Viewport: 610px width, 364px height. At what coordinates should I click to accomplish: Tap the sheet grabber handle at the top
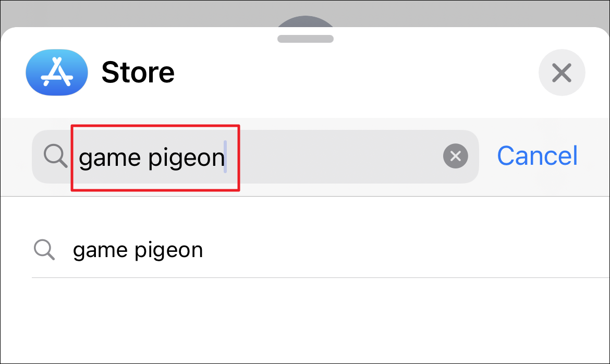point(306,39)
